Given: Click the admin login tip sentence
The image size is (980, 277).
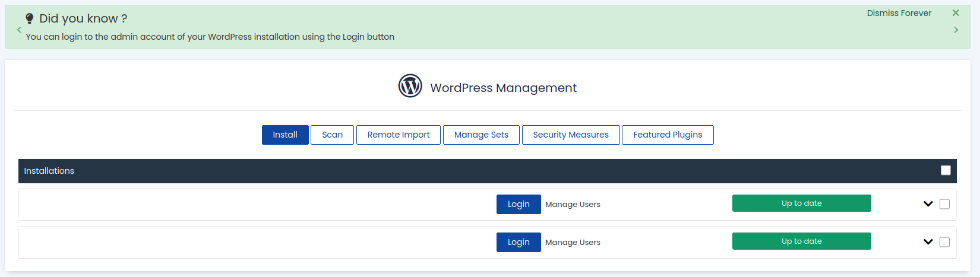Looking at the screenshot, I should 210,37.
